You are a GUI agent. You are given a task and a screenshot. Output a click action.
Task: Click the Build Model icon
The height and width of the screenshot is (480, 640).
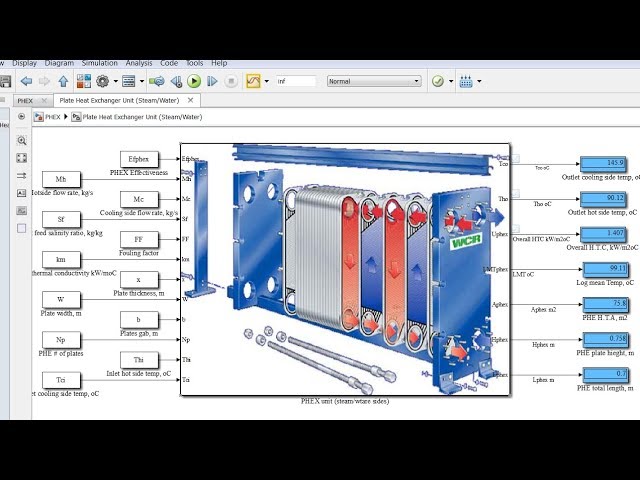point(466,81)
